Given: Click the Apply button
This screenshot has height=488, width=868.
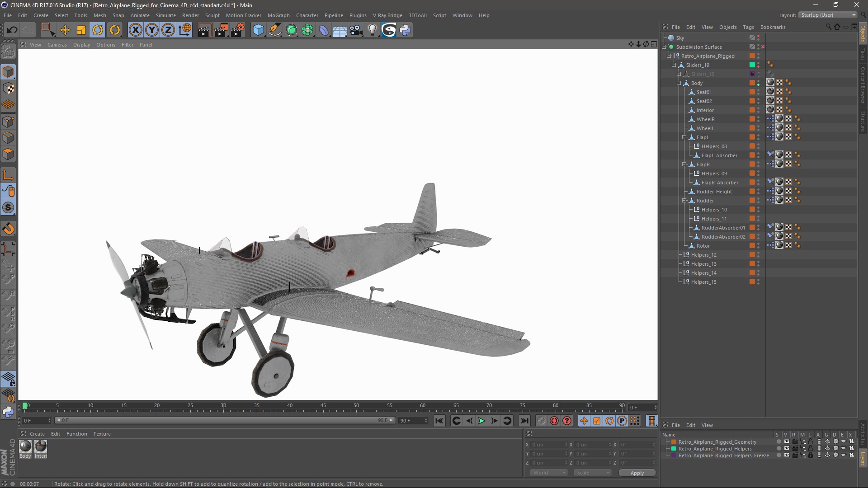Looking at the screenshot, I should (x=637, y=473).
